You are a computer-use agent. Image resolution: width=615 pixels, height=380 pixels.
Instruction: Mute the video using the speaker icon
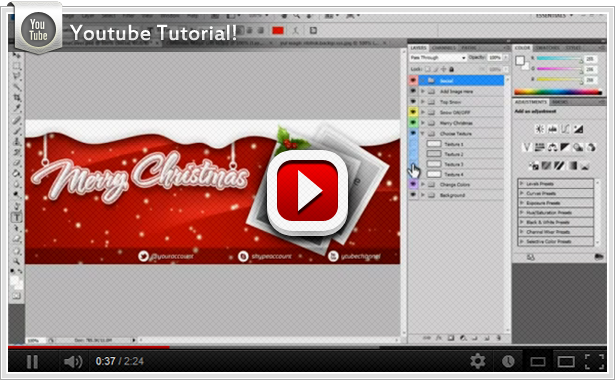point(73,362)
